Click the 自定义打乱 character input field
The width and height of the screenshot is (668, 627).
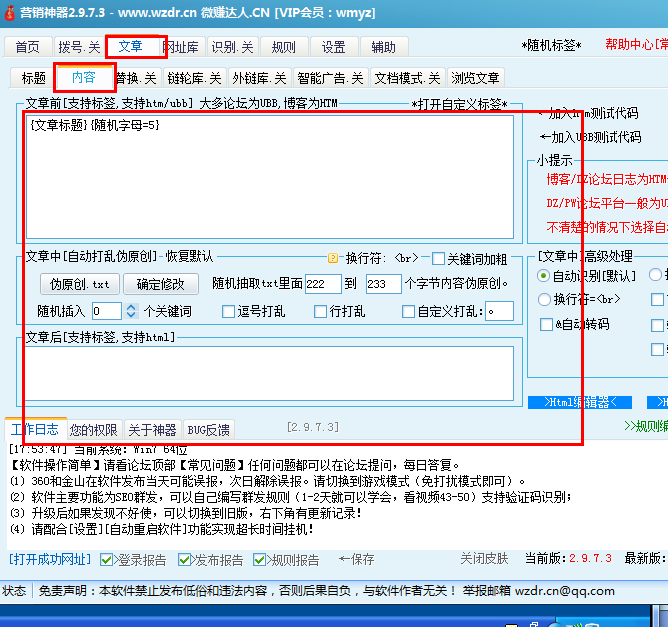click(499, 311)
